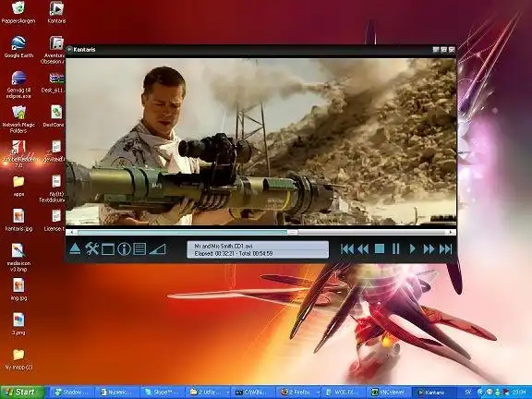This screenshot has height=399, width=532.
Task: Select the Kantaris desktop shortcut
Action: (x=56, y=13)
